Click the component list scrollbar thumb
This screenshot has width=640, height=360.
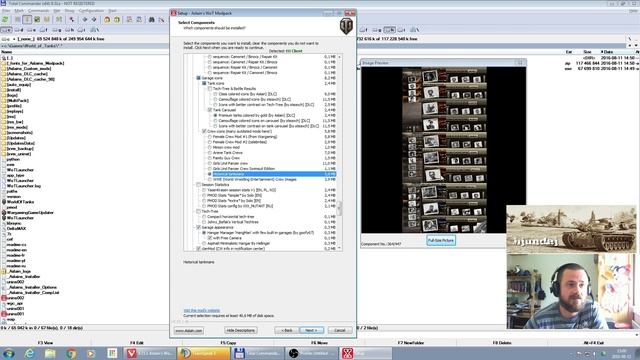click(x=339, y=208)
